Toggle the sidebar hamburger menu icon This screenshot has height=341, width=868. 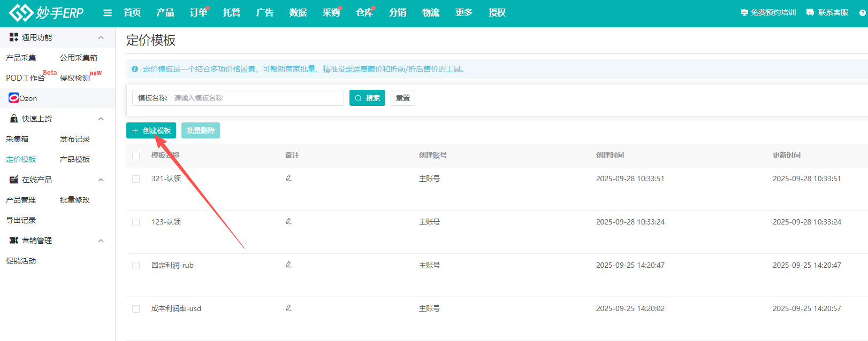pos(108,13)
